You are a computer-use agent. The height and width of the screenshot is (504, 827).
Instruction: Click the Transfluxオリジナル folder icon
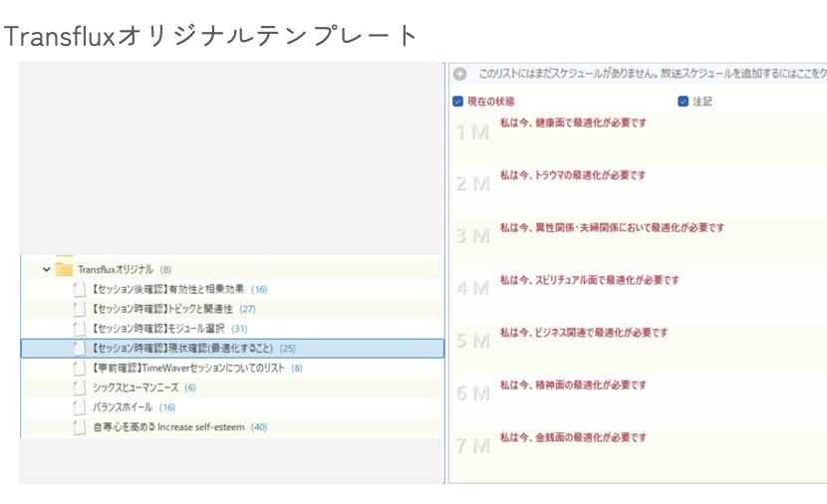[64, 269]
